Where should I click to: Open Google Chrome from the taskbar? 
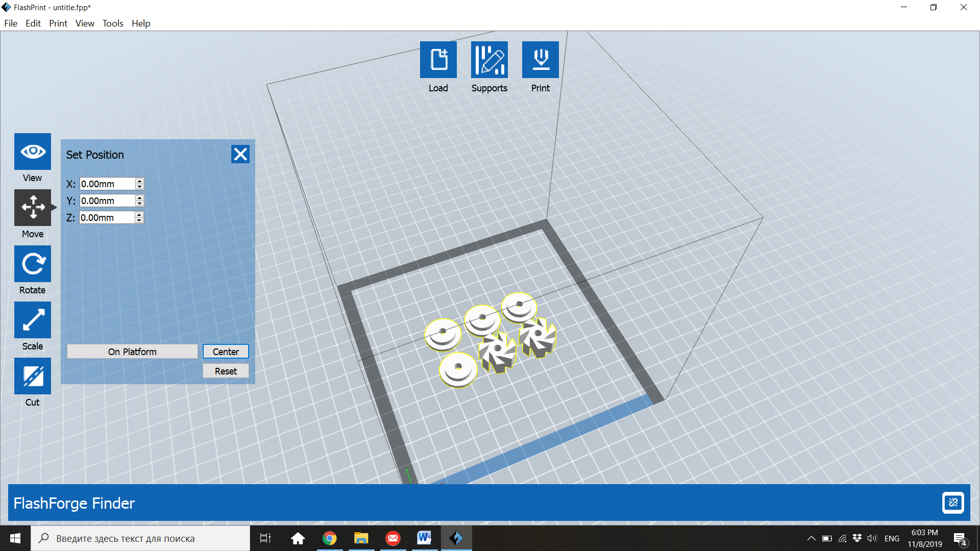coord(330,538)
